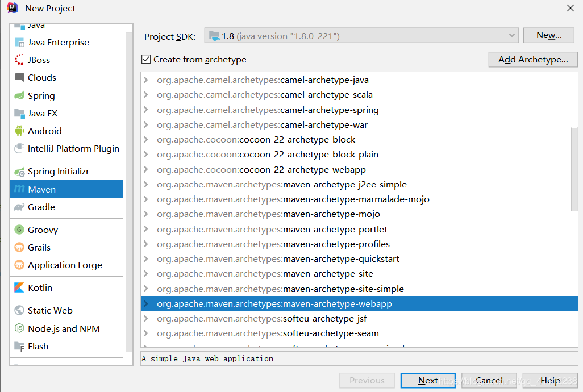Select camel-archetype-scala archetype row
Image resolution: width=583 pixels, height=392 pixels.
(x=359, y=95)
